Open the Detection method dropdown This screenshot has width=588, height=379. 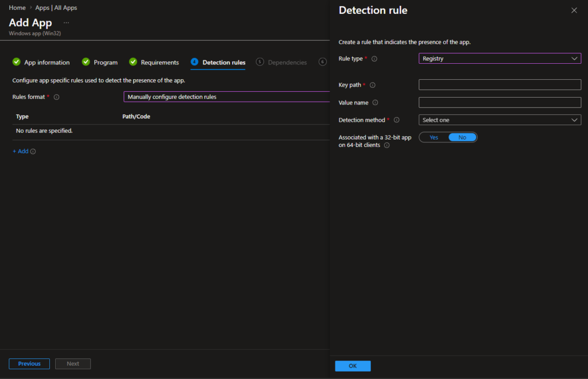tap(500, 120)
